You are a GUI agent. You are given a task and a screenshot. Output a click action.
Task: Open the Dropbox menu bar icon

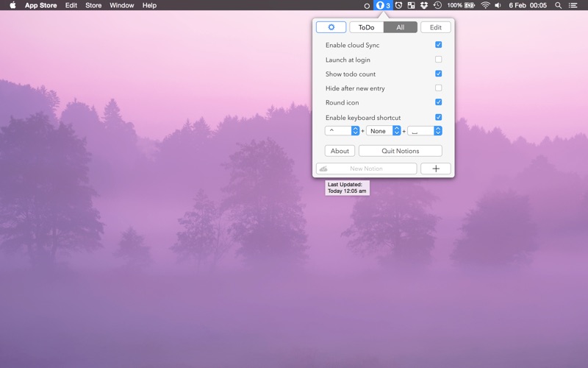pyautogui.click(x=424, y=5)
